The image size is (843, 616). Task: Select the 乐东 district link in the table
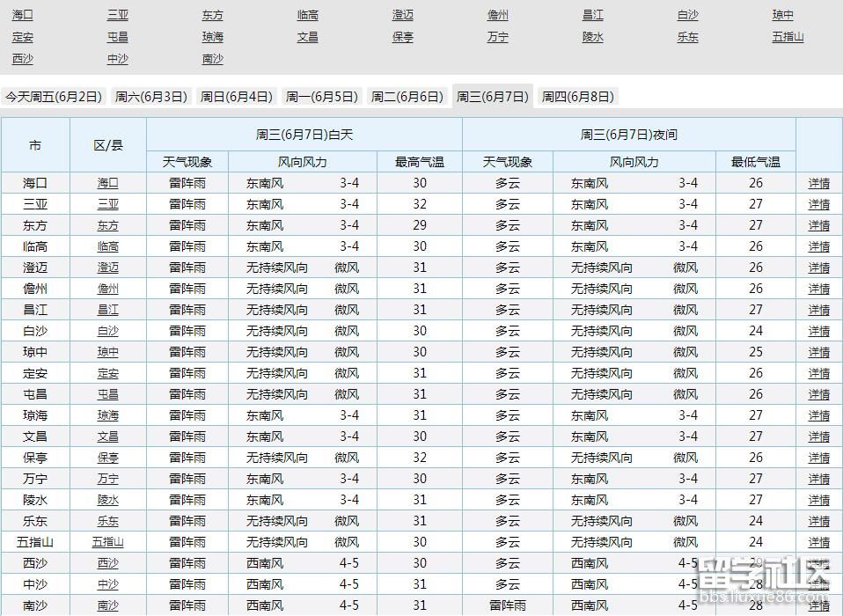tap(107, 520)
